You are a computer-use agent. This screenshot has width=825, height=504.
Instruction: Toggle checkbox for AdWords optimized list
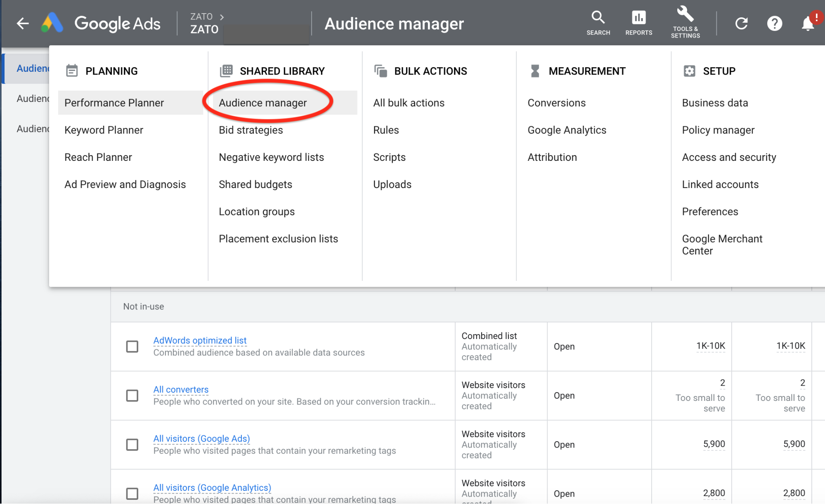(132, 346)
